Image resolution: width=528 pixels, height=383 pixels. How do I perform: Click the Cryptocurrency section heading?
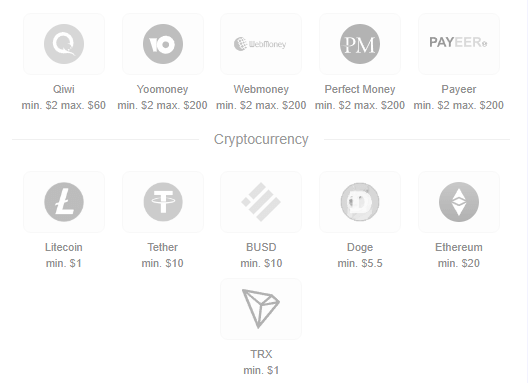261,139
